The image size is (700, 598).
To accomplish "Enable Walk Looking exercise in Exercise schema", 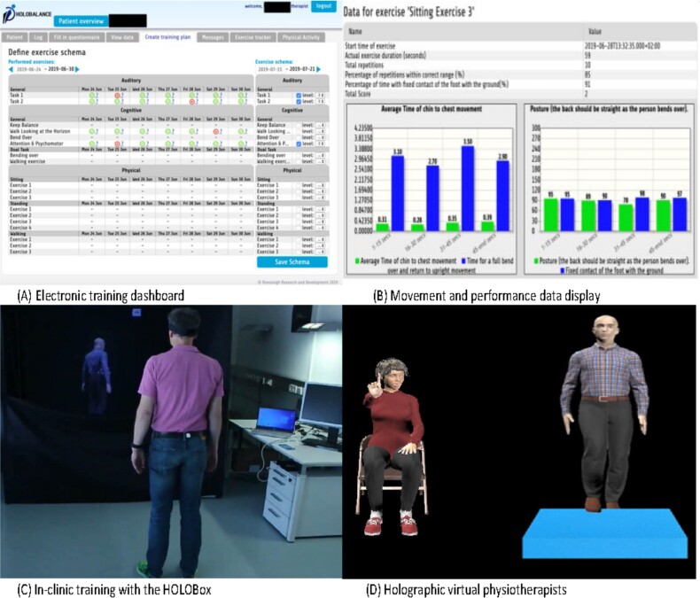I will [x=299, y=131].
